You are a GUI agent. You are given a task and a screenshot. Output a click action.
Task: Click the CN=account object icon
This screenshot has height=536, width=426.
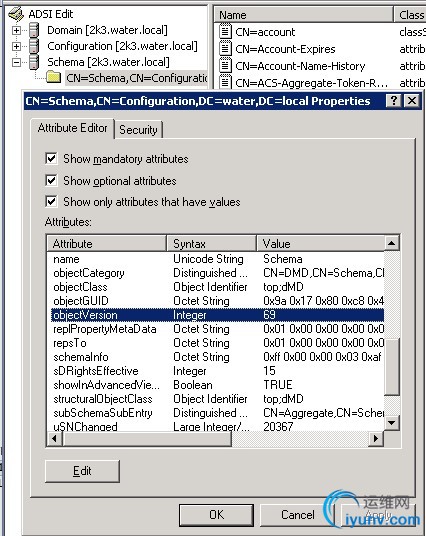225,31
